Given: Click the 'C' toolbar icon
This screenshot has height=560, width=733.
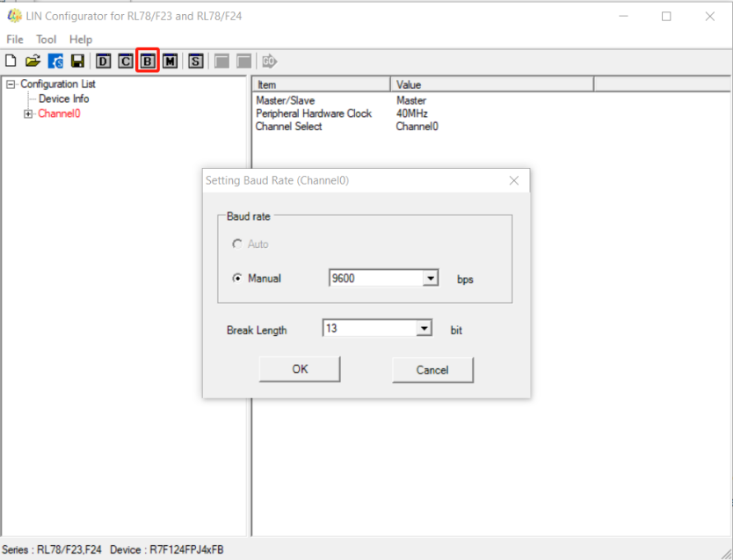Looking at the screenshot, I should pyautogui.click(x=126, y=62).
